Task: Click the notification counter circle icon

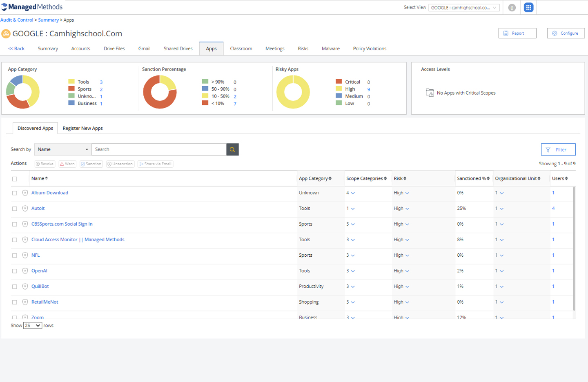Action: 512,8
